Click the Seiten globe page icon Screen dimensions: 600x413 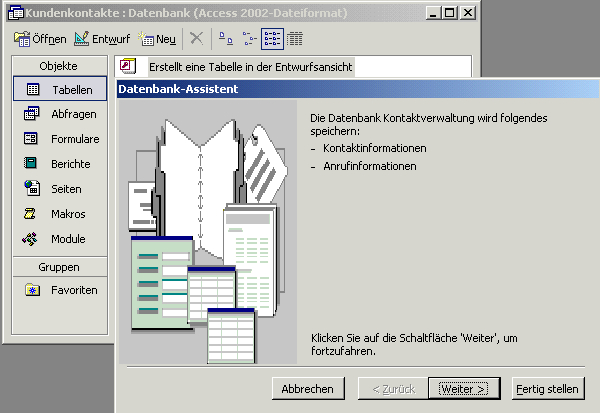[32, 188]
